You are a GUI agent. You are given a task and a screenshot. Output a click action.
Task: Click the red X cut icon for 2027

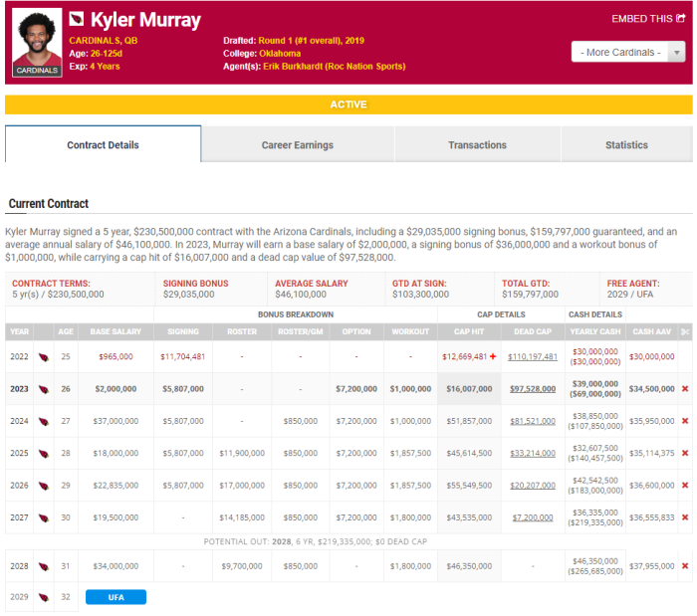(685, 517)
